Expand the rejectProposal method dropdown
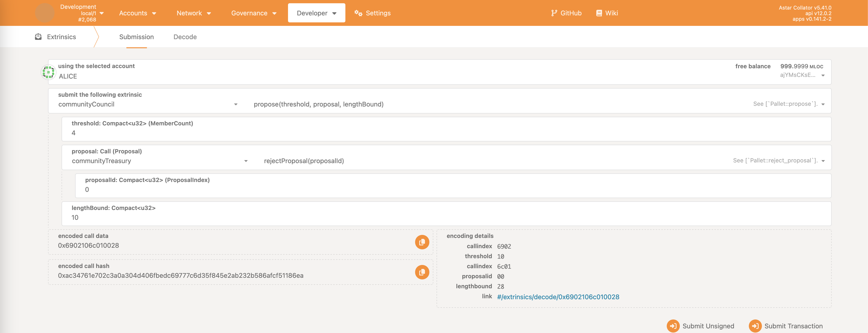The image size is (868, 333). click(823, 161)
